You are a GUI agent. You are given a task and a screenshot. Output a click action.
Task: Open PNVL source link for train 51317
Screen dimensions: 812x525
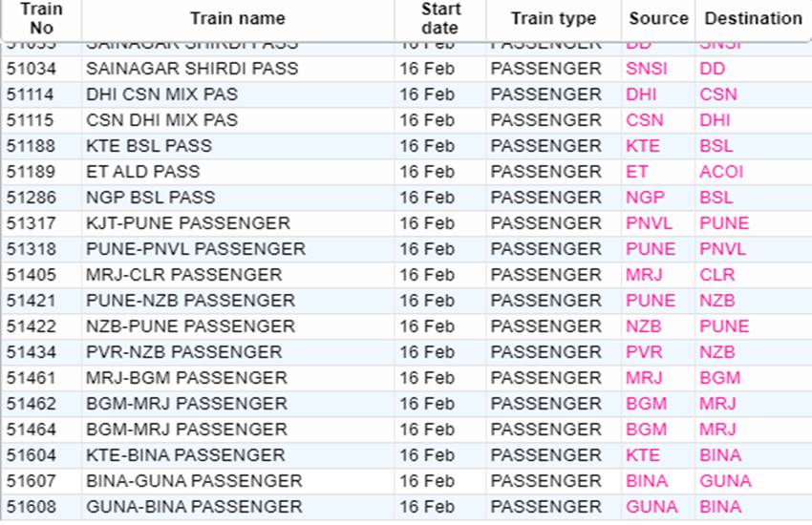649,223
